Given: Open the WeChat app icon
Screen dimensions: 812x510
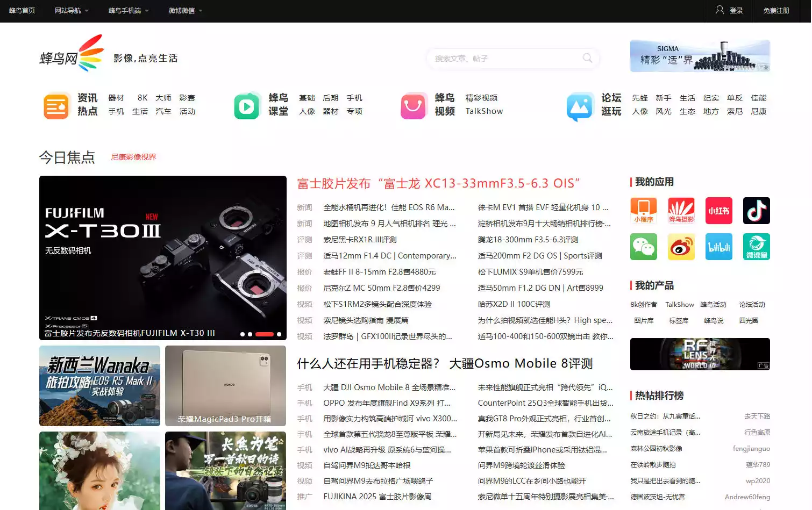Looking at the screenshot, I should (x=644, y=247).
